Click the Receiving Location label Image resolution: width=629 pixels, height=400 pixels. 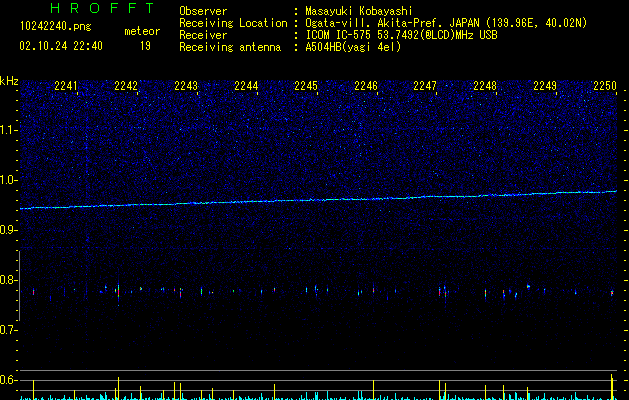(x=233, y=23)
